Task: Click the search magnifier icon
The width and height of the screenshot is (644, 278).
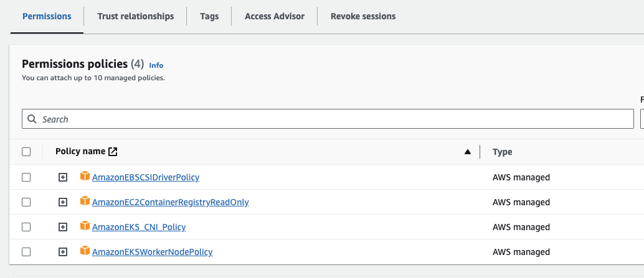Action: tap(32, 119)
